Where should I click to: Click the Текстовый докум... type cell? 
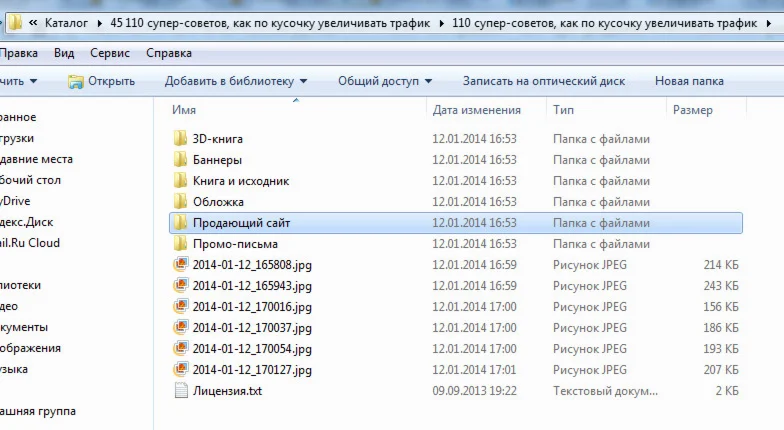coord(606,391)
